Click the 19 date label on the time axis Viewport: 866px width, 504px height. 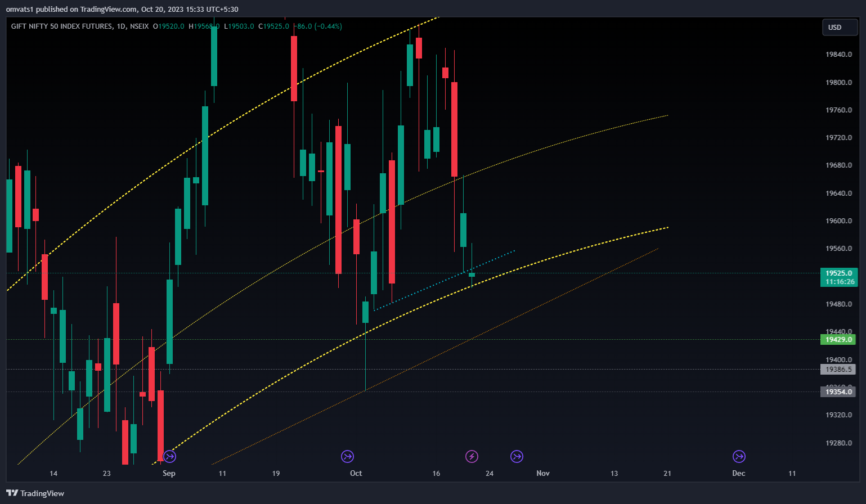click(276, 474)
